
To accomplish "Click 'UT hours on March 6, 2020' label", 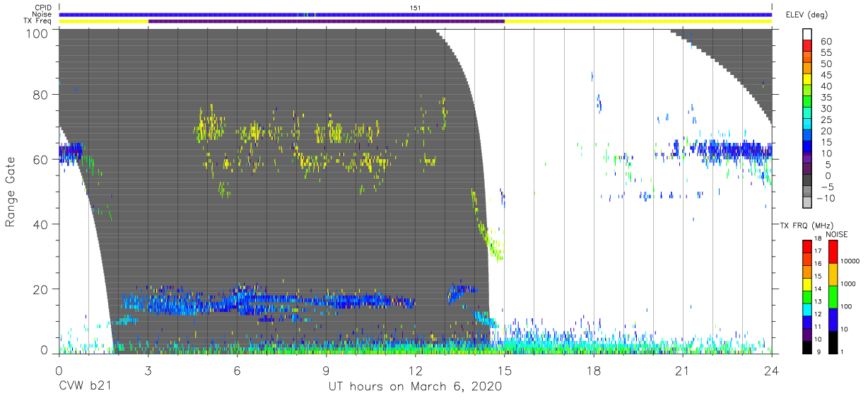I will (x=415, y=387).
